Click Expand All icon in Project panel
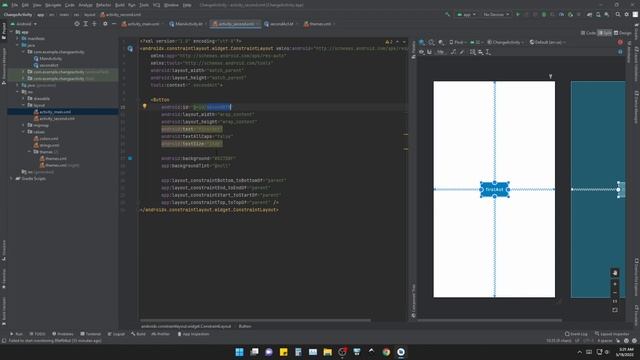The height and width of the screenshot is (360, 640). coord(86,24)
